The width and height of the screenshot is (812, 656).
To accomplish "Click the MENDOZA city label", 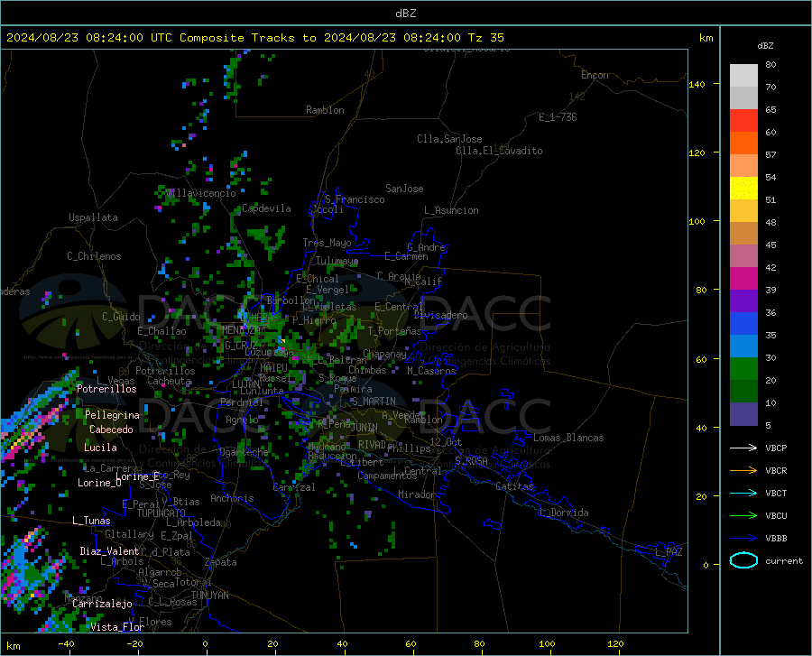I will tap(241, 330).
